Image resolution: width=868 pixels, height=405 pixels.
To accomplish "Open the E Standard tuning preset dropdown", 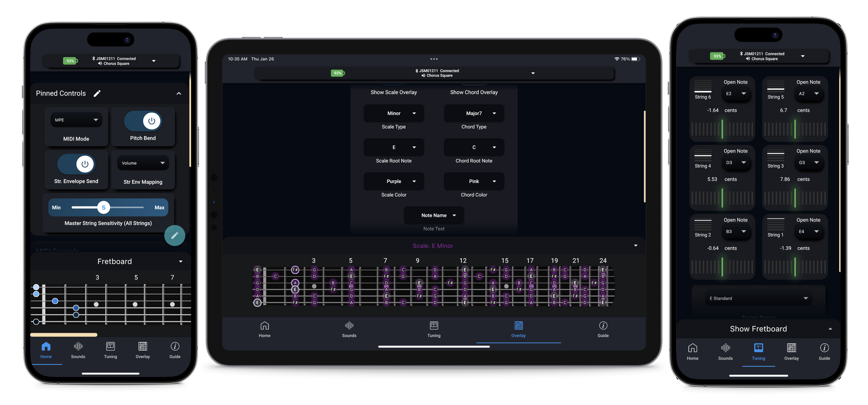I will (757, 298).
